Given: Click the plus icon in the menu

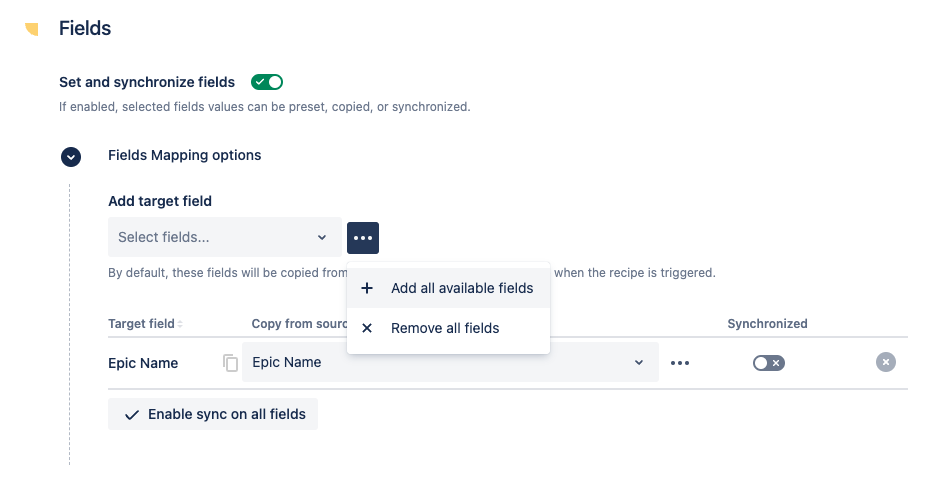Looking at the screenshot, I should [367, 288].
